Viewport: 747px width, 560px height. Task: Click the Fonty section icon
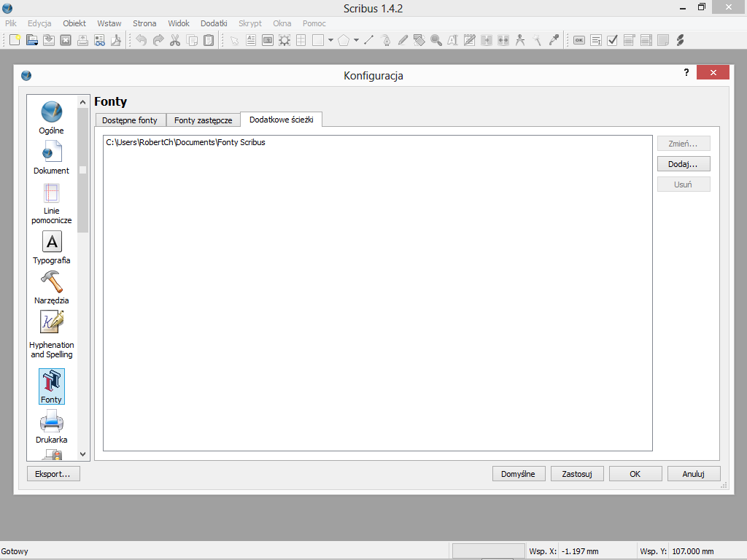point(52,384)
